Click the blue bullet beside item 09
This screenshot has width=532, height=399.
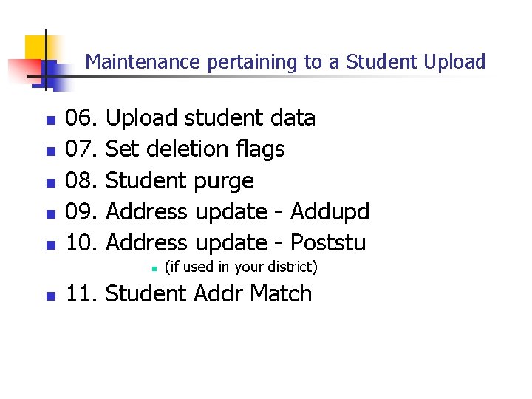coord(51,214)
